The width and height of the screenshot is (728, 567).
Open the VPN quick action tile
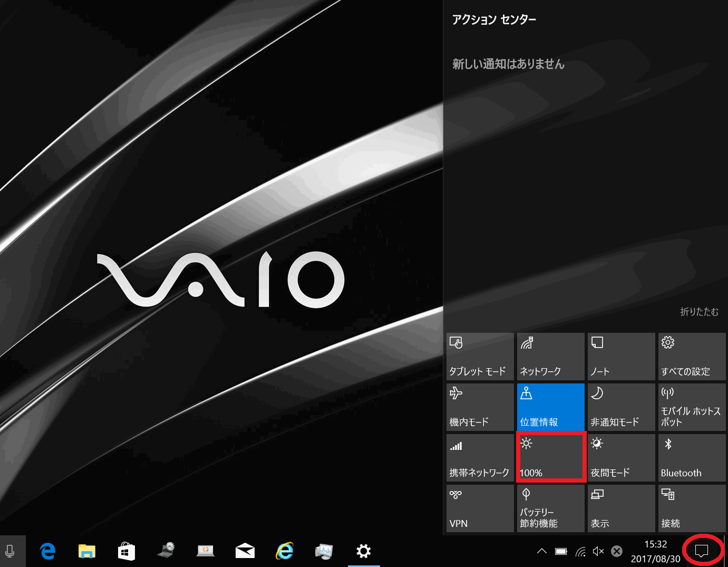pos(480,508)
